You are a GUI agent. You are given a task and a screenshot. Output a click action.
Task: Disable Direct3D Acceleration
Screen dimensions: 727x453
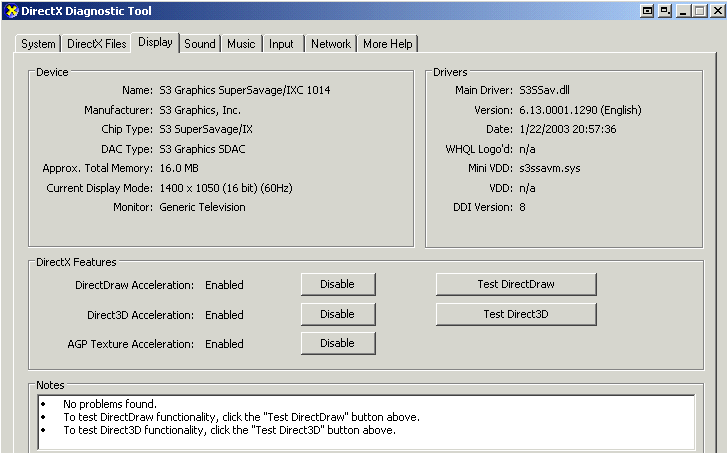tap(337, 314)
